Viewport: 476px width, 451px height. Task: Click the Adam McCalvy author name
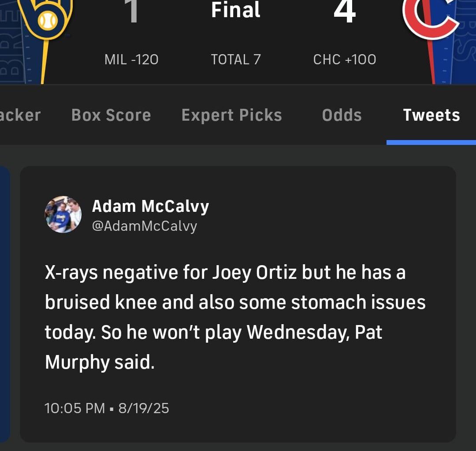click(150, 206)
